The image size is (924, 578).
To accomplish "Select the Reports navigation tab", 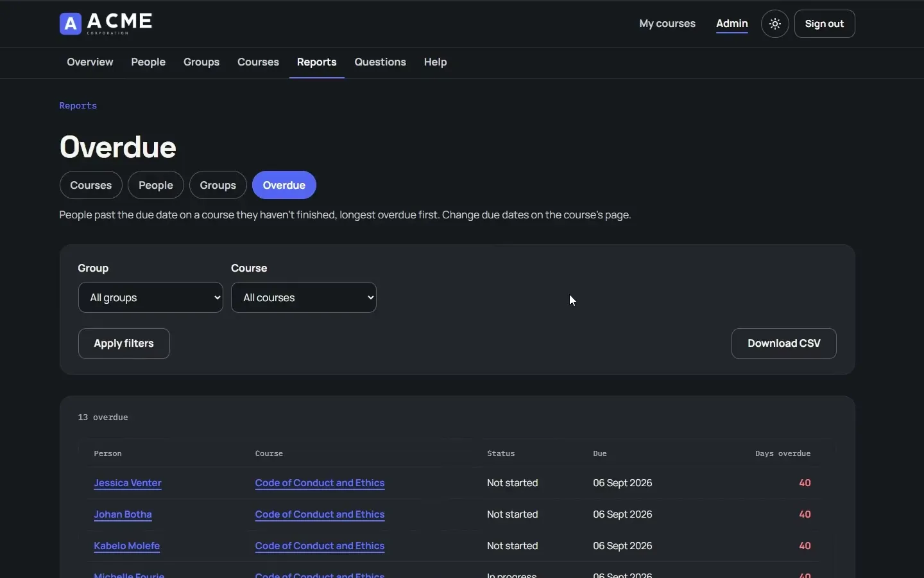I will coord(317,63).
